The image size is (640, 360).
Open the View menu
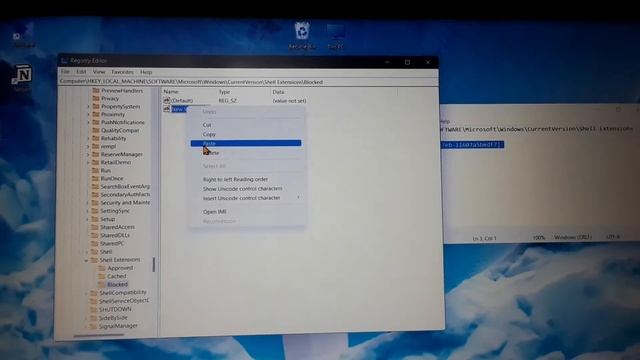[99, 72]
